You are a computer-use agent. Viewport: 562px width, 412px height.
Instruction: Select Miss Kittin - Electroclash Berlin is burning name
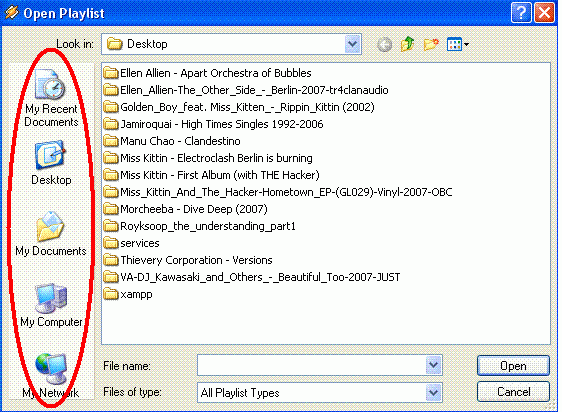click(216, 158)
